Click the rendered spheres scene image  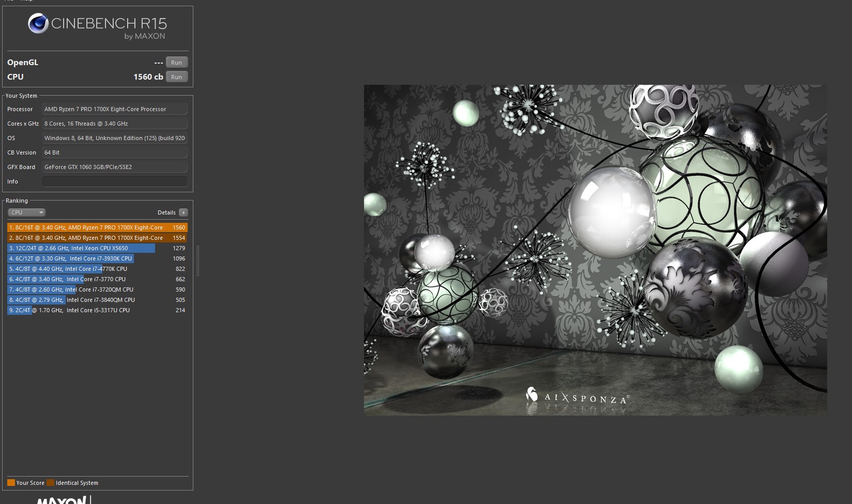(595, 250)
